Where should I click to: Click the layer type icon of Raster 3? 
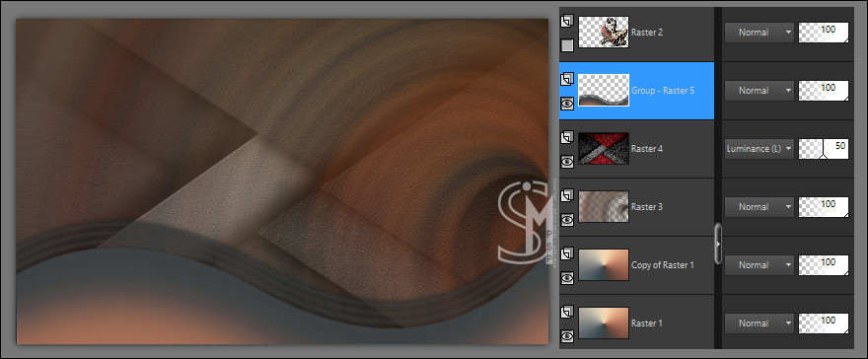[x=566, y=196]
